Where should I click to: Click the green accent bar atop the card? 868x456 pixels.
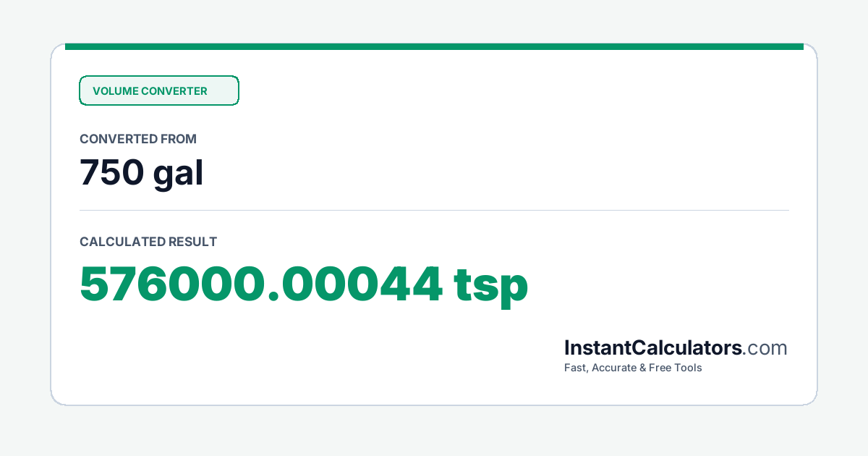[434, 46]
